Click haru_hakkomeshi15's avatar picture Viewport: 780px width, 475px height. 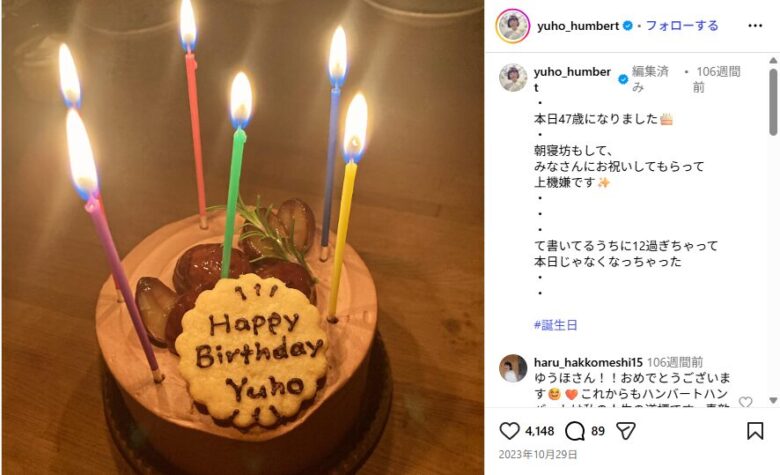513,368
